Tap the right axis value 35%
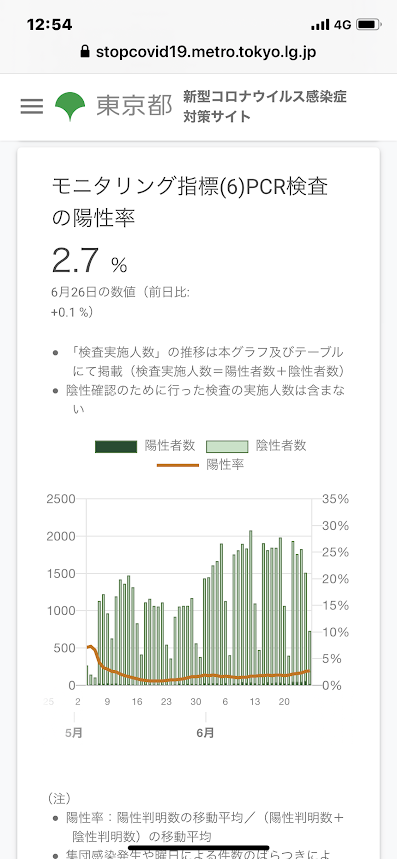The width and height of the screenshot is (397, 859). [336, 499]
